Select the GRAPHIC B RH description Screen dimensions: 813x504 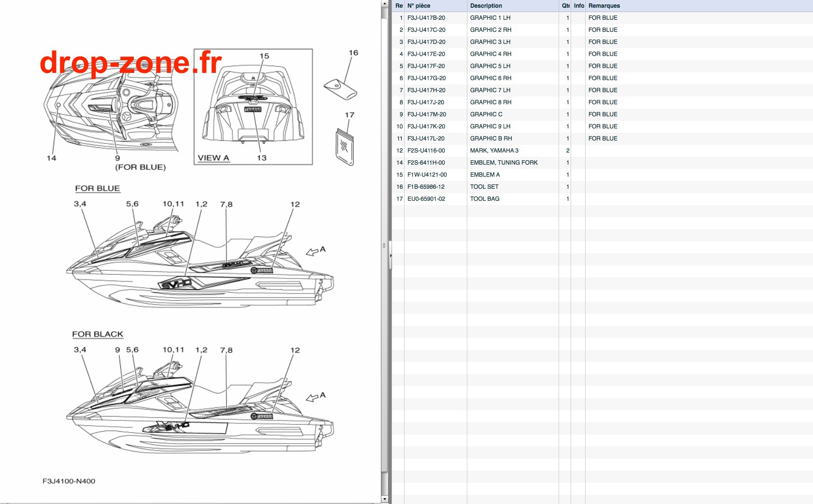pyautogui.click(x=491, y=139)
